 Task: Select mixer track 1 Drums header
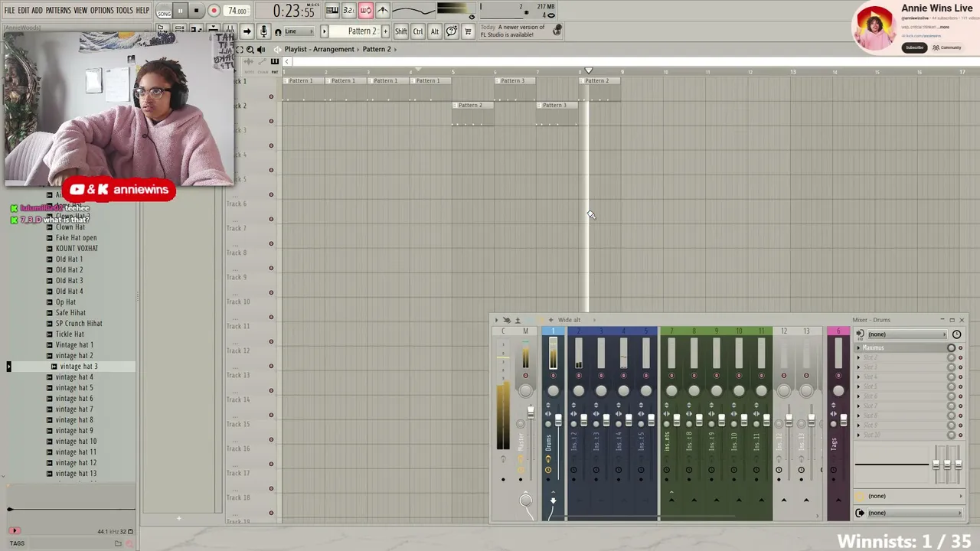pyautogui.click(x=553, y=331)
